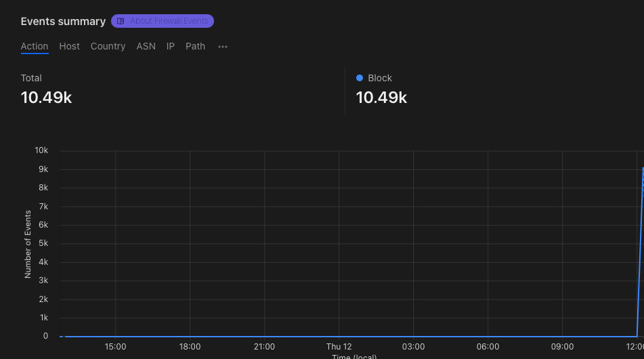Switch to the Country tab
The height and width of the screenshot is (359, 644).
108,46
